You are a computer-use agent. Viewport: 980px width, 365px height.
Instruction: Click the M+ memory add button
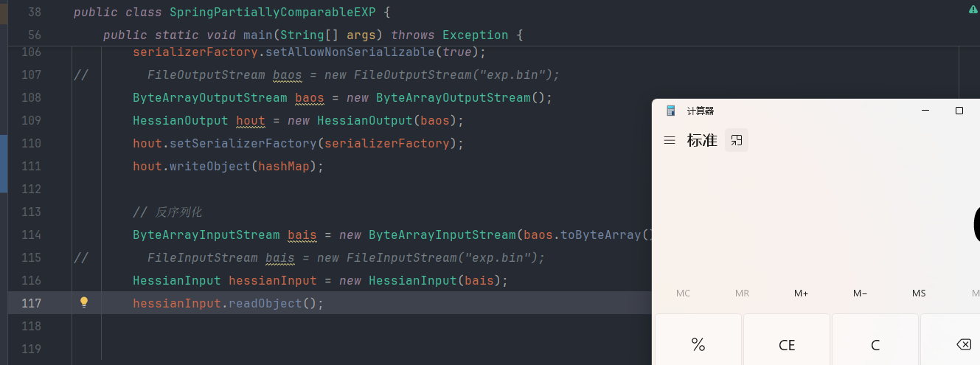(802, 293)
